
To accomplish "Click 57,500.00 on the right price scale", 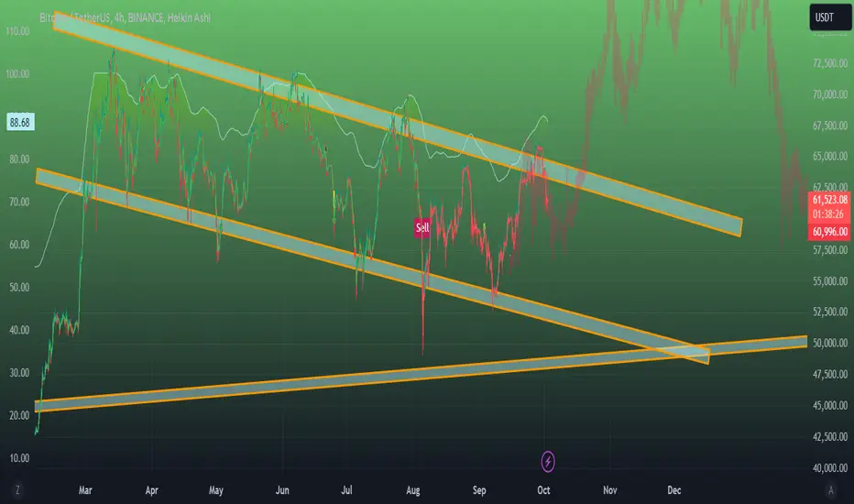I will [830, 249].
